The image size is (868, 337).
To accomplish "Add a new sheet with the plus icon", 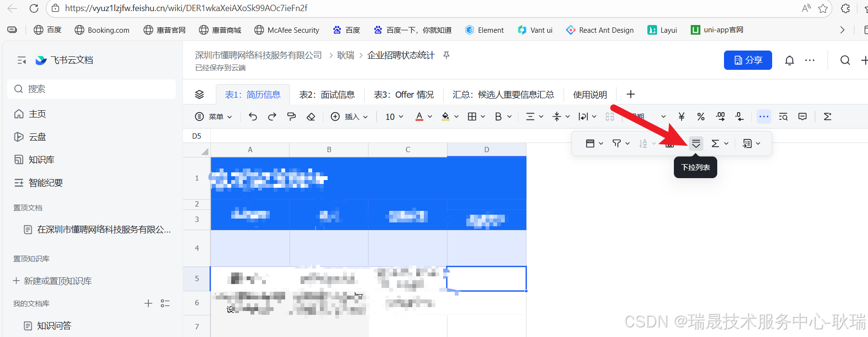I will click(631, 94).
